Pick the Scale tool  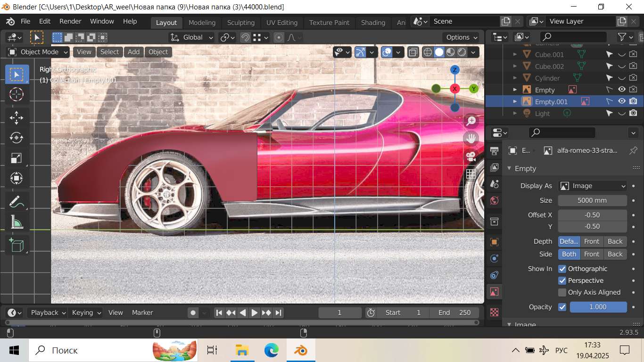[17, 158]
